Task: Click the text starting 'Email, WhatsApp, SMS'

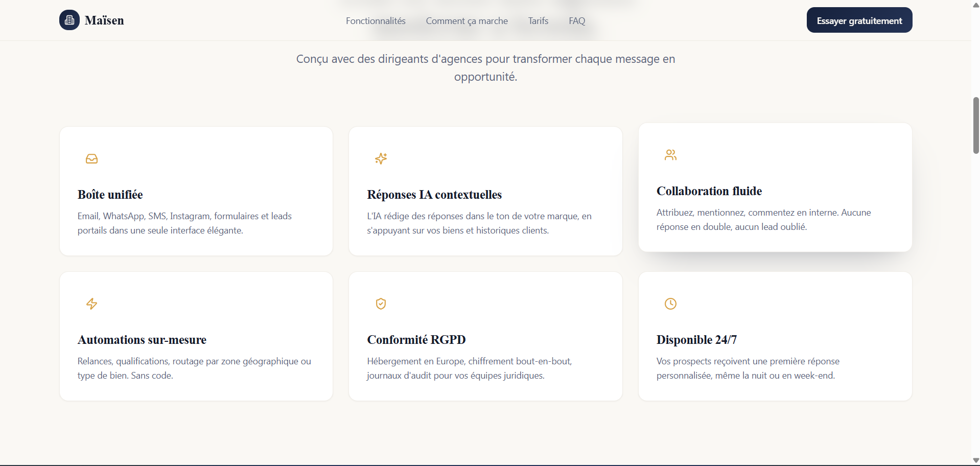Action: [185, 223]
